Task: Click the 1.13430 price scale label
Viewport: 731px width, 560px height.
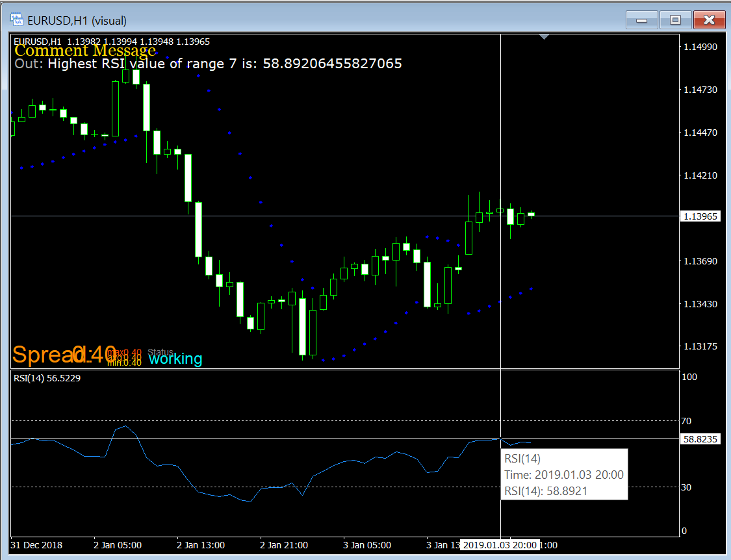Action: [x=700, y=304]
